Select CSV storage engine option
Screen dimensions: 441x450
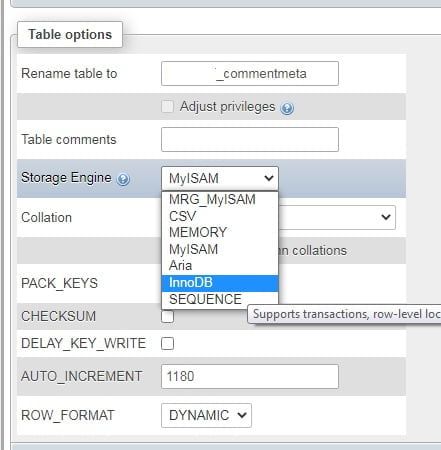(x=220, y=216)
